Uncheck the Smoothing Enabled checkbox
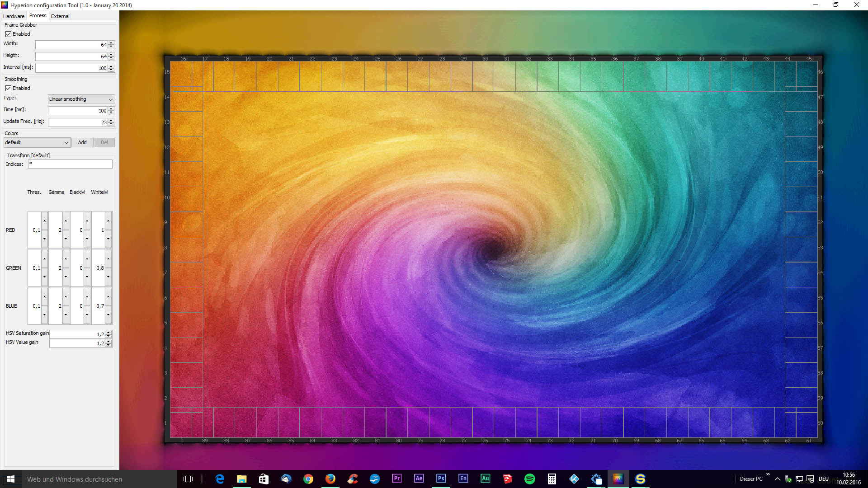 click(8, 88)
